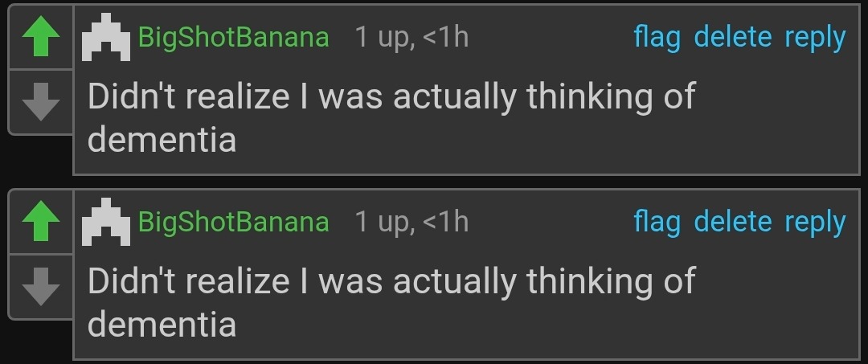Viewport: 868px width, 364px height.
Task: Upvote the first BigShotBanana comment
Action: 40,38
